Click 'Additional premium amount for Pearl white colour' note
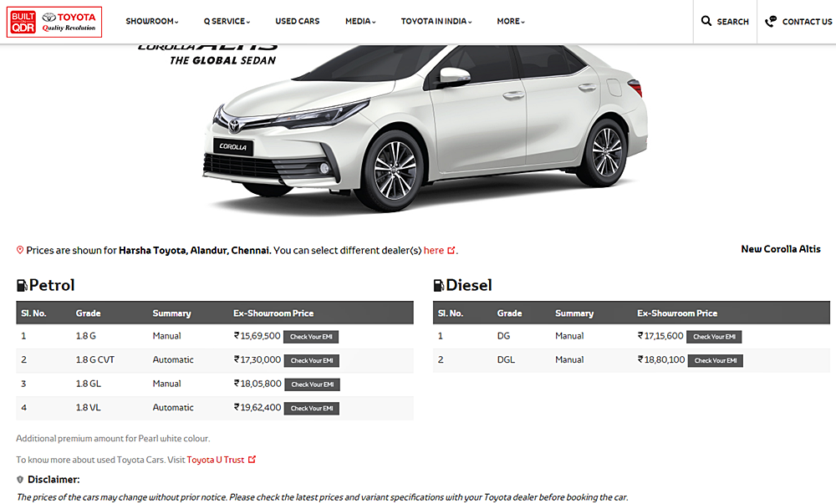Screen dimensions: 836x504 pos(113,439)
